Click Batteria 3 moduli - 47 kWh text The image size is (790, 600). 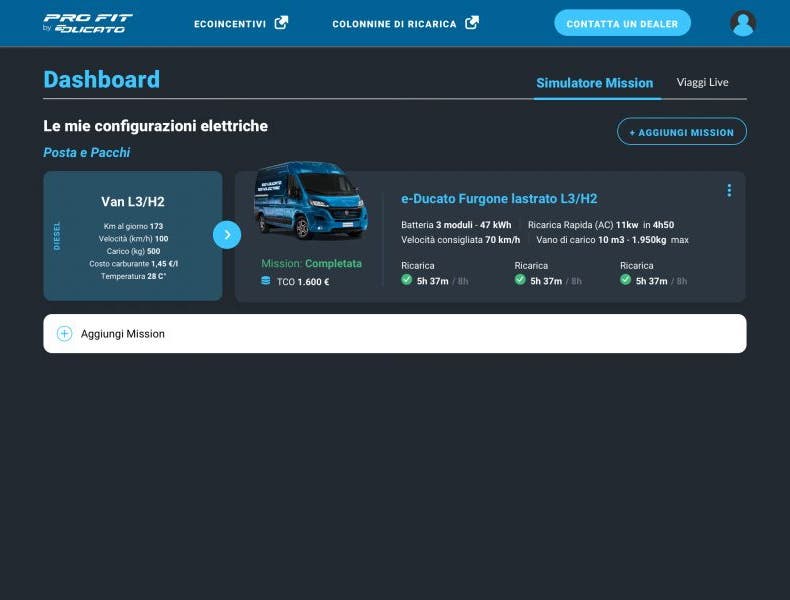(x=456, y=225)
